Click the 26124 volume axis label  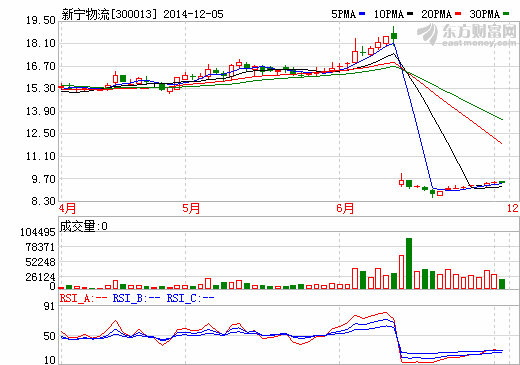(40, 277)
